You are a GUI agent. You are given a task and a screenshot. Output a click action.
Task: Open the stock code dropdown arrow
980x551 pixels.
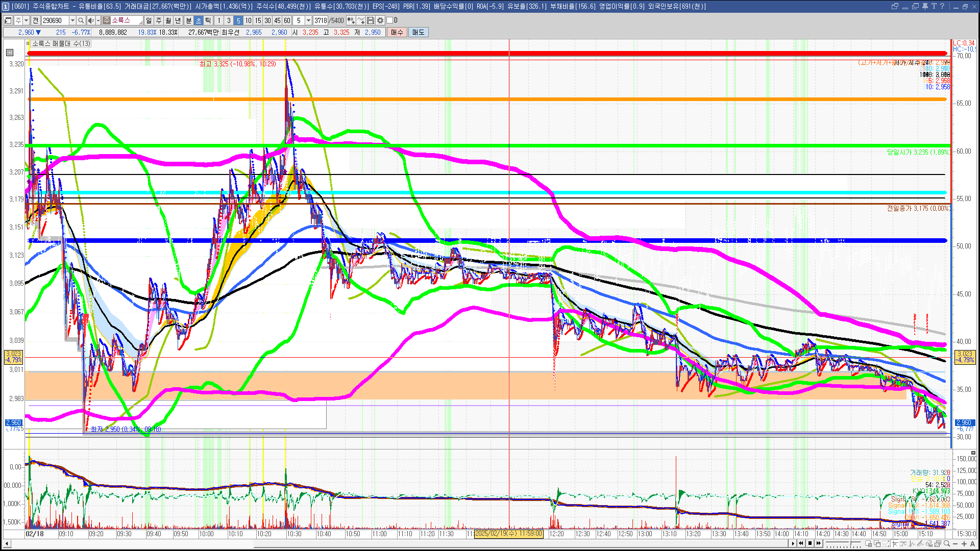(x=72, y=20)
